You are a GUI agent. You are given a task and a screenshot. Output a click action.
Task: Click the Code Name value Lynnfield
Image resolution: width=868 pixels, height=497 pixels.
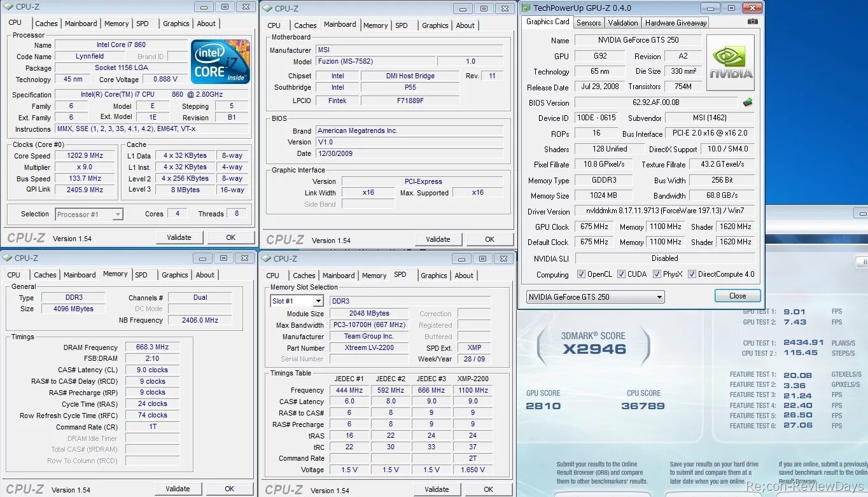pos(90,56)
